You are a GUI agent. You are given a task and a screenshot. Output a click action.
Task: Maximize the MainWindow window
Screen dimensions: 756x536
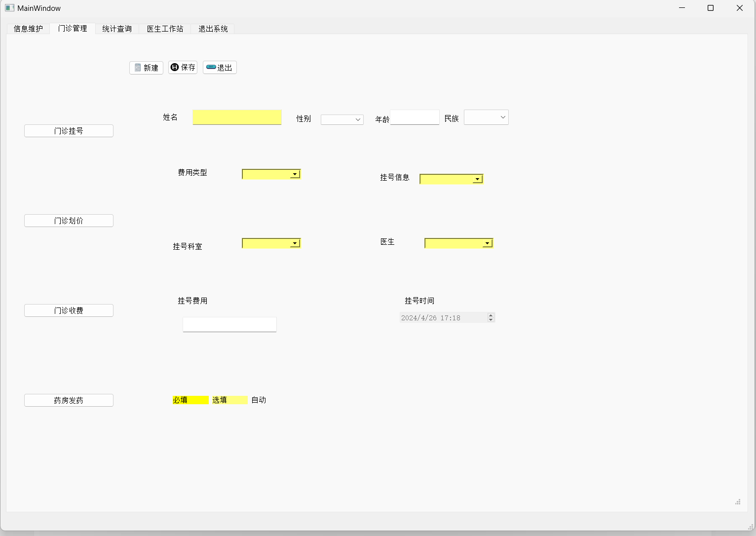711,8
